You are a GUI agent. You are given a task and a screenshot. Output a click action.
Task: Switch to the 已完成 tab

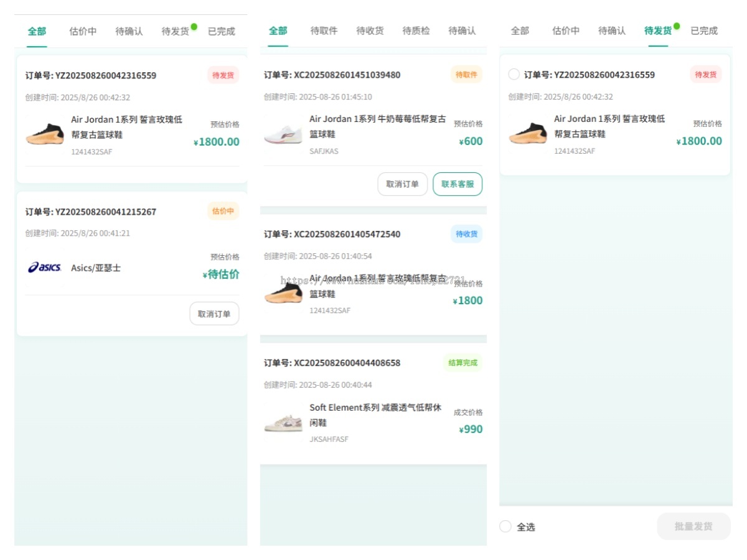[x=221, y=31]
